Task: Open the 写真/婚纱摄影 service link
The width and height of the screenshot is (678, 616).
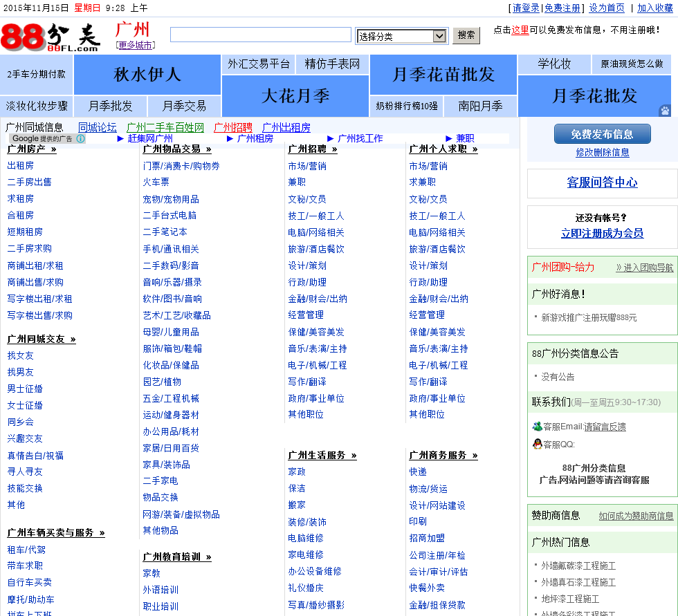Action: click(316, 605)
